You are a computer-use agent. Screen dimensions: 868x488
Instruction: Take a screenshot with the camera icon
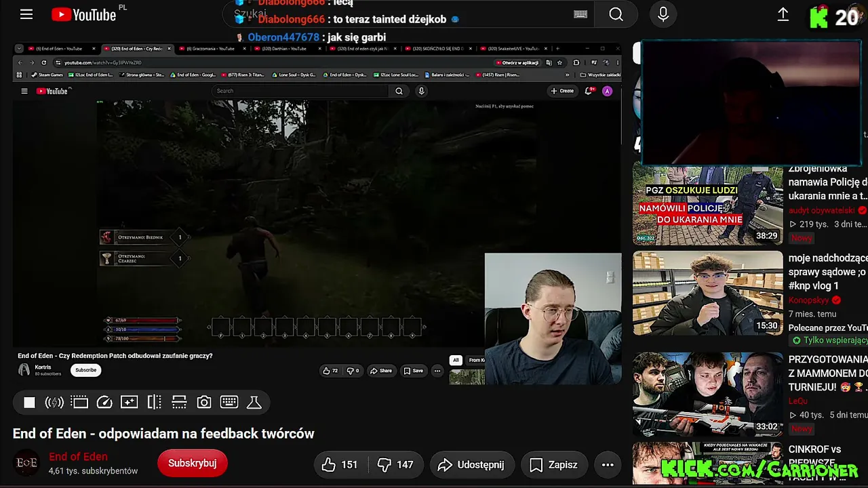pyautogui.click(x=204, y=403)
